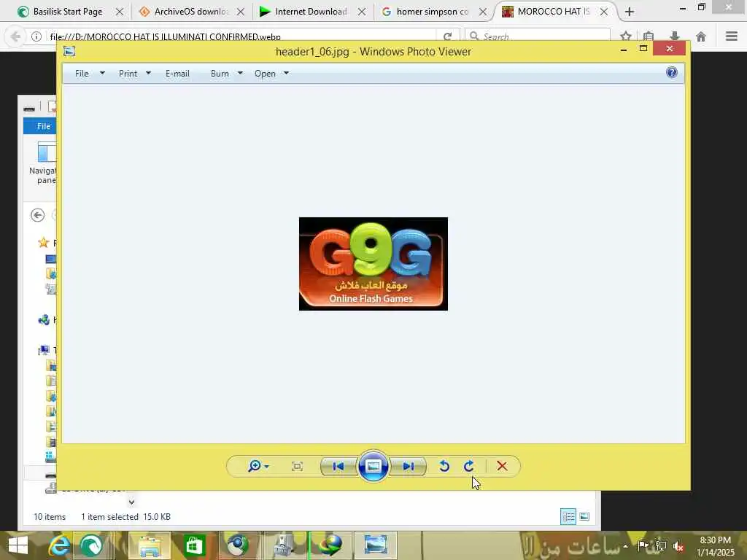Open Basilisk browser from taskbar
The height and width of the screenshot is (560, 747).
tap(91, 545)
